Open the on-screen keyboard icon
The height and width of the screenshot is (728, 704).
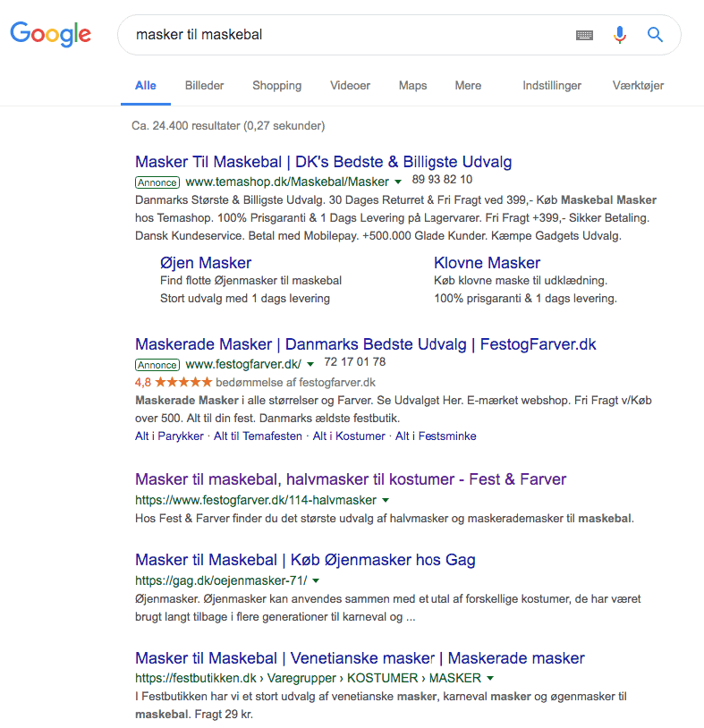[x=584, y=35]
